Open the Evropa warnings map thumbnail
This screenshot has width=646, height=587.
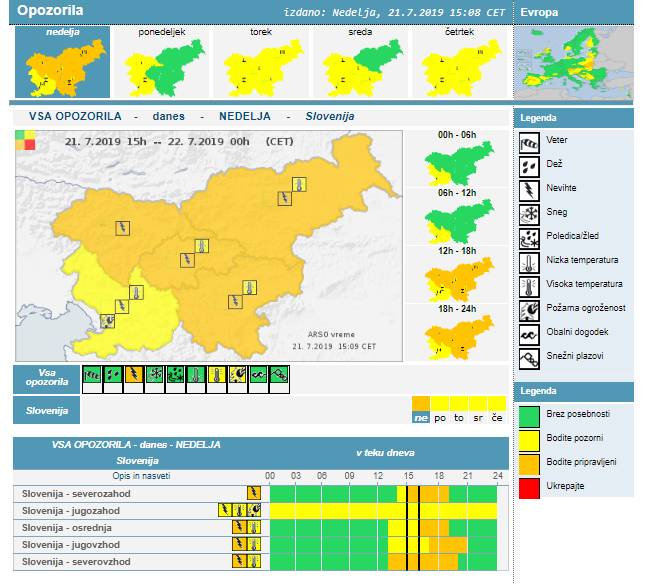click(572, 61)
